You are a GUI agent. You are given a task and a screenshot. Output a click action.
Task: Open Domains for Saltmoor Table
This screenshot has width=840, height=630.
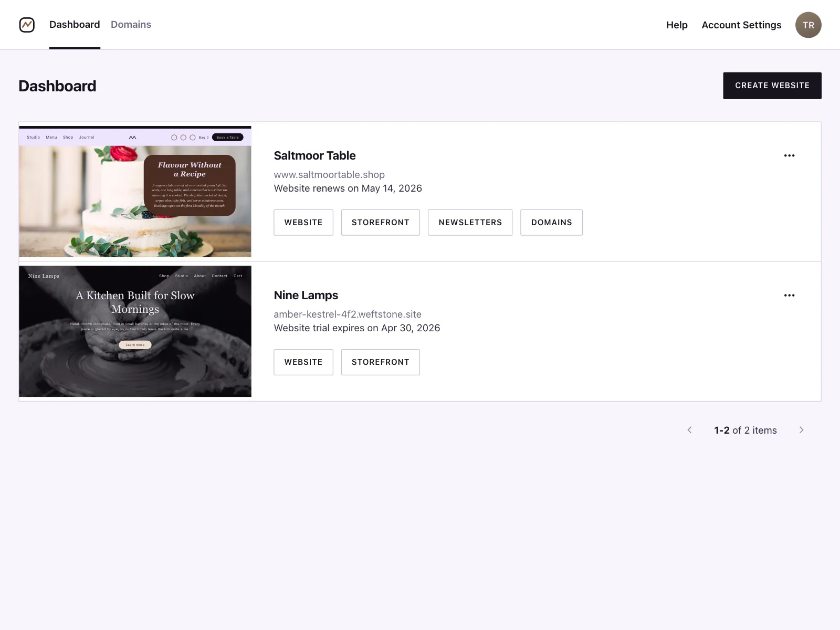pyautogui.click(x=551, y=223)
